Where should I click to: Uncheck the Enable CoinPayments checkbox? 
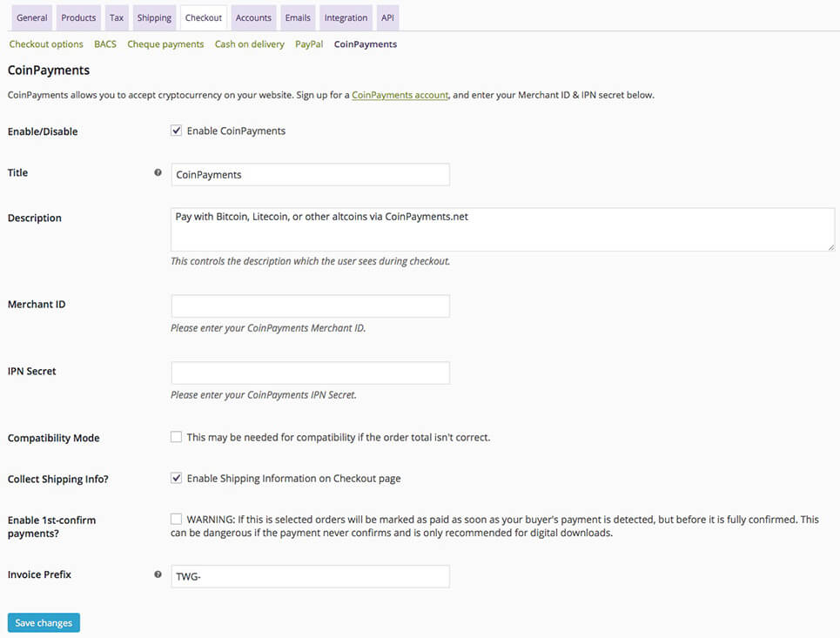177,131
